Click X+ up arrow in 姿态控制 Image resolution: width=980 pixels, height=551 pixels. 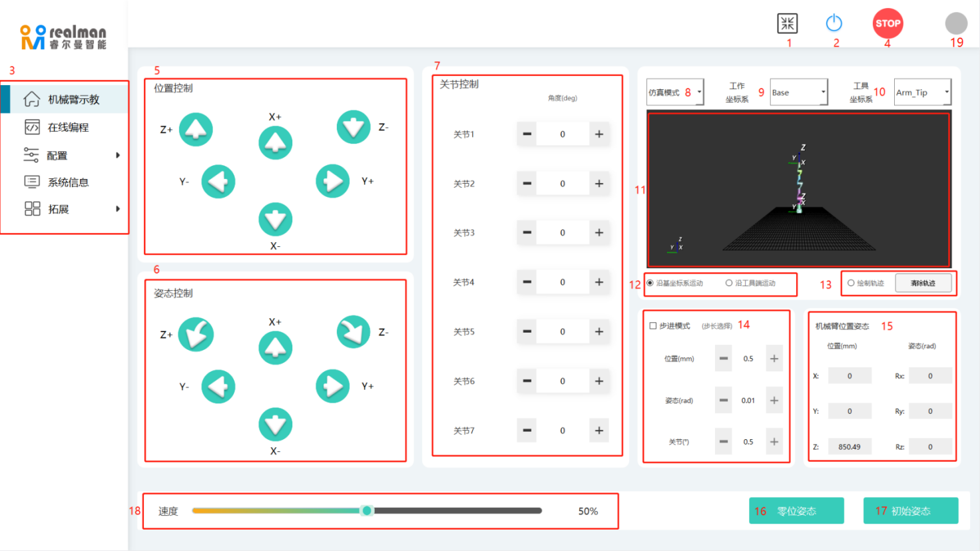[276, 347]
